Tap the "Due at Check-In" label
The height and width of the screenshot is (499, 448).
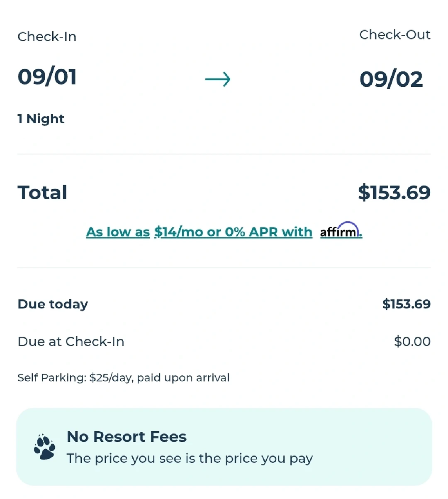(71, 341)
